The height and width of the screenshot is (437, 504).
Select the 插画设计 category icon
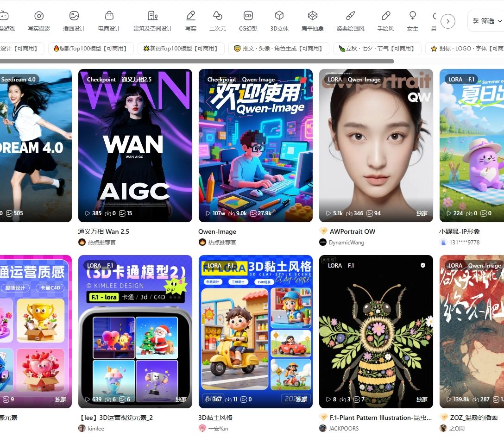coord(74,16)
